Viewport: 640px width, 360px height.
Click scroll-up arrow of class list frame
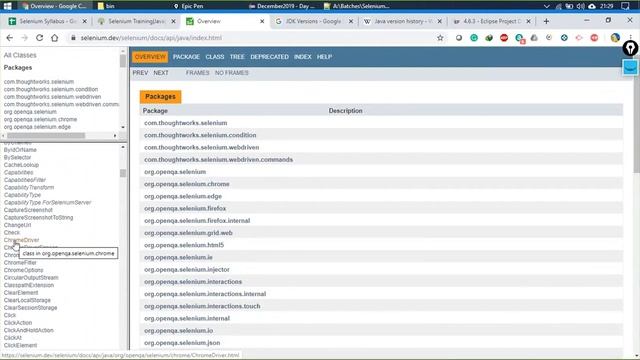pyautogui.click(x=123, y=147)
